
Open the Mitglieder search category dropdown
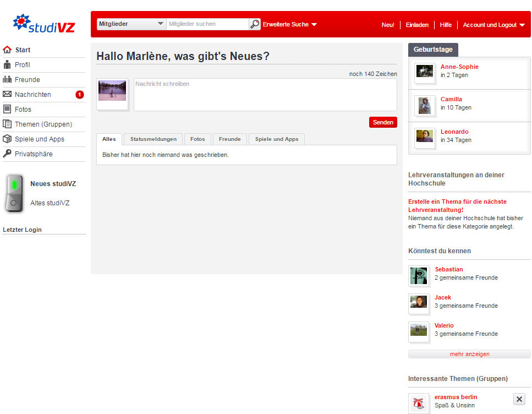coord(131,24)
